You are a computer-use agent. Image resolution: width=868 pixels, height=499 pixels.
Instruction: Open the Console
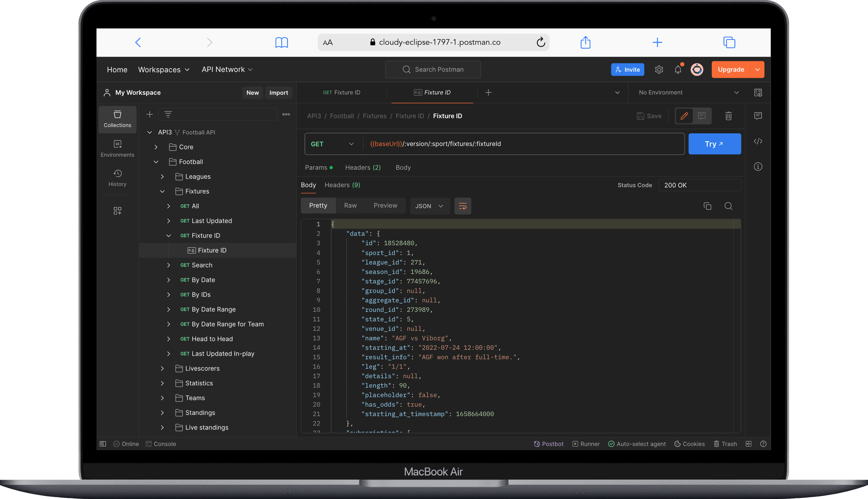[x=161, y=444]
